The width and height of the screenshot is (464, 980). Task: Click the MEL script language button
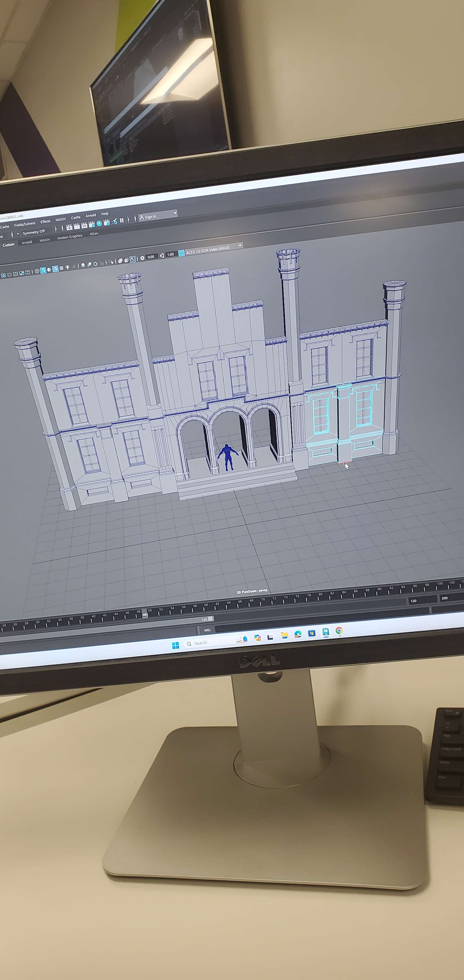click(x=207, y=630)
